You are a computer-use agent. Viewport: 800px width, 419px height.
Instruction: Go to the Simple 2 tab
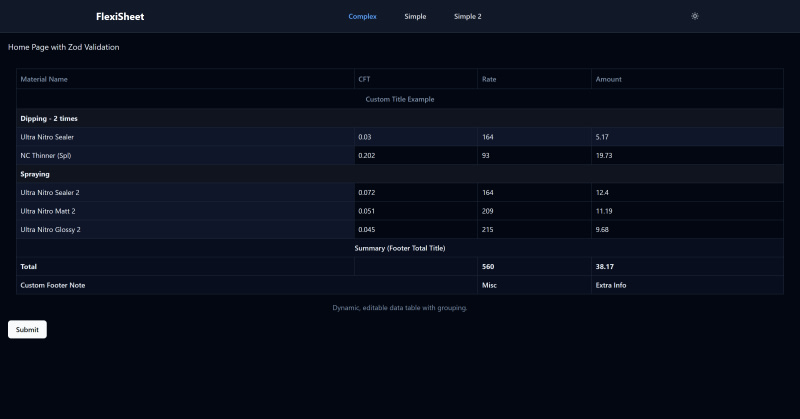(x=467, y=16)
